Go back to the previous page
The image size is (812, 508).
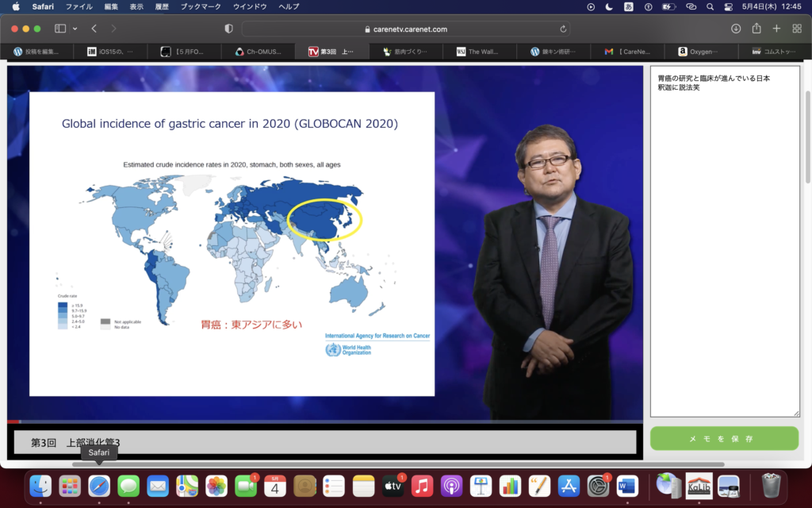tap(94, 29)
